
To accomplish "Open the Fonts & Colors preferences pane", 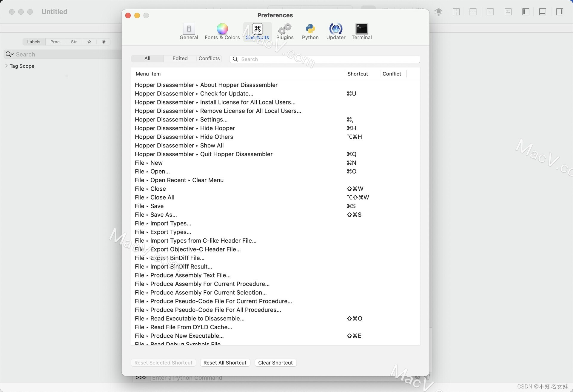I will point(222,31).
